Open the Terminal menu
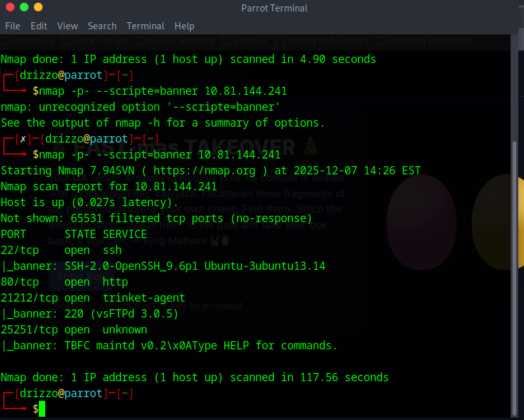Screen dimensions: 524x420 [x=145, y=26]
